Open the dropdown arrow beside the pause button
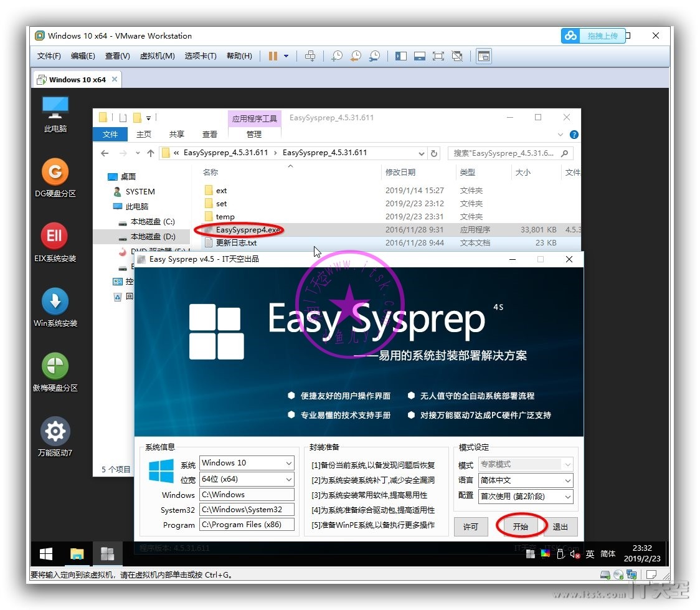The height and width of the screenshot is (610, 700). tap(286, 56)
